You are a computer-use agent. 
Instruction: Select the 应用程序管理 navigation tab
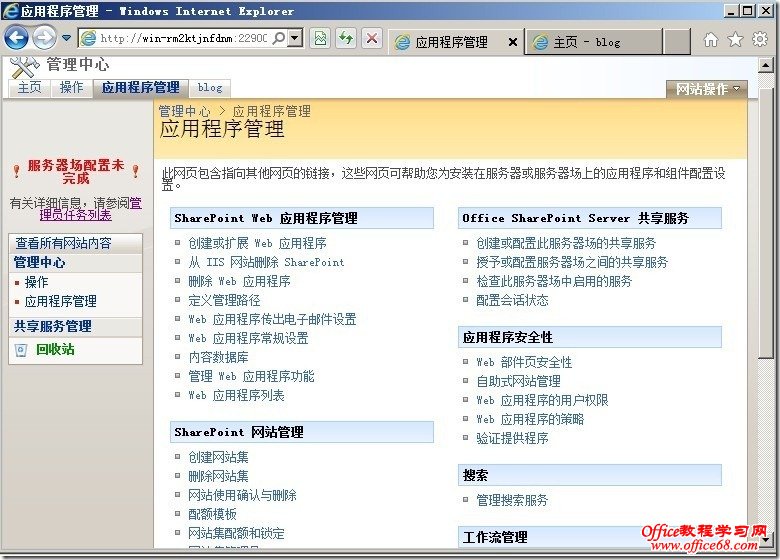[141, 88]
